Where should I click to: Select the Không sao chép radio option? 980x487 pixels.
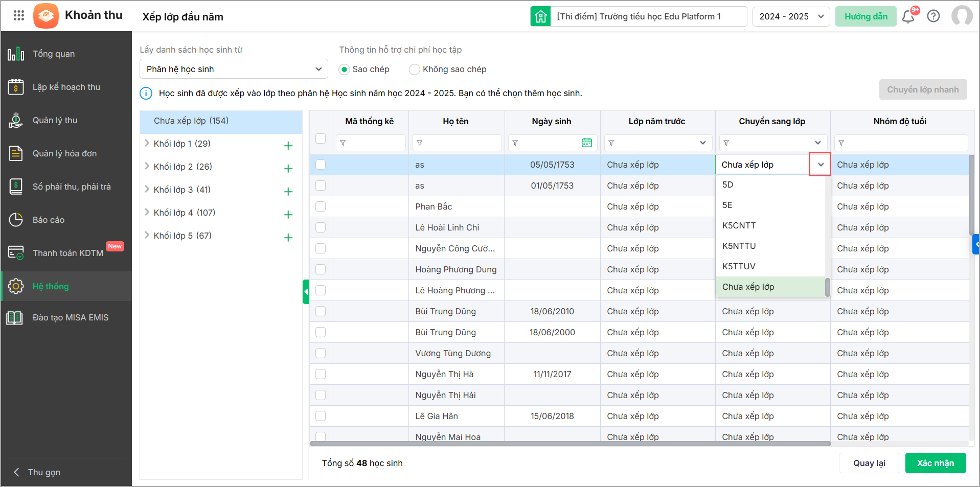click(x=415, y=69)
